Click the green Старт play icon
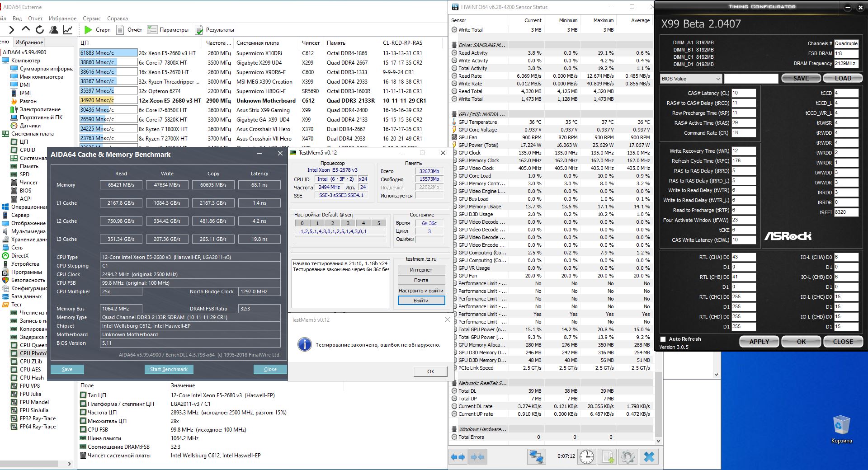The height and width of the screenshot is (470, 868). 88,30
